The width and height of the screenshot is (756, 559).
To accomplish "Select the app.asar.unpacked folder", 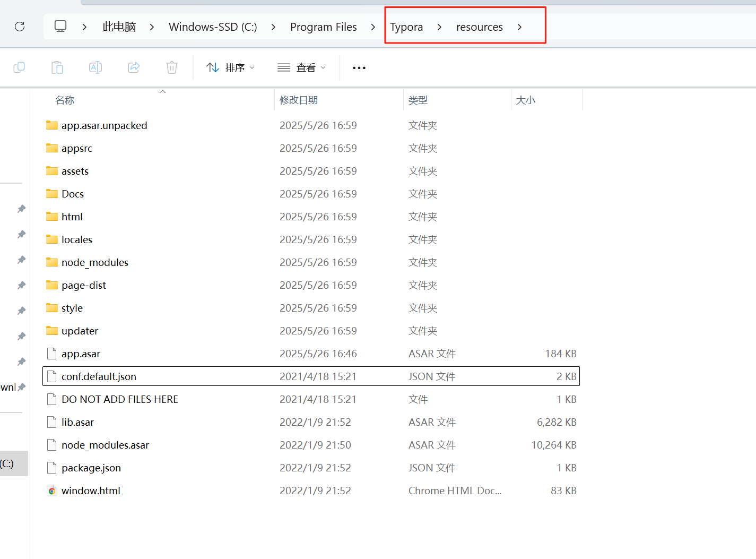I will [311, 125].
